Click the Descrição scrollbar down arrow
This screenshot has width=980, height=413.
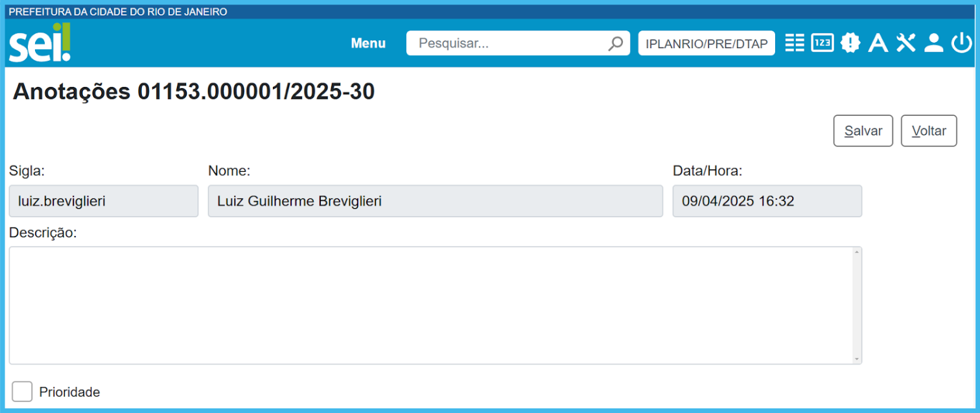pyautogui.click(x=857, y=359)
